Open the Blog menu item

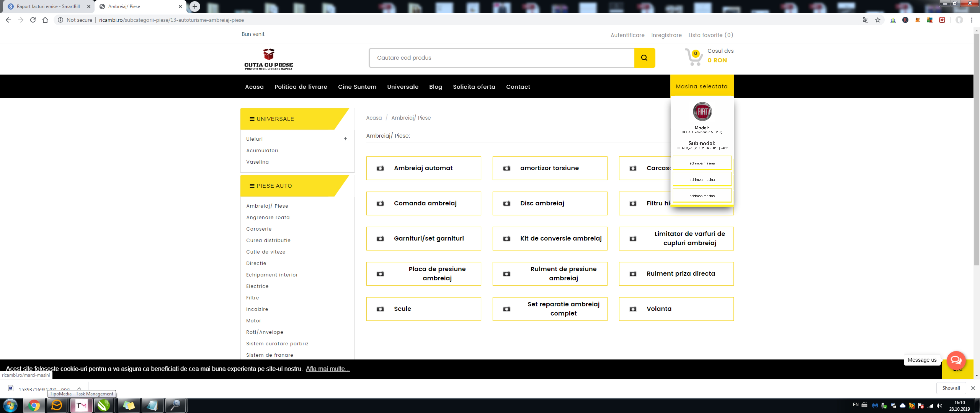[x=435, y=87]
